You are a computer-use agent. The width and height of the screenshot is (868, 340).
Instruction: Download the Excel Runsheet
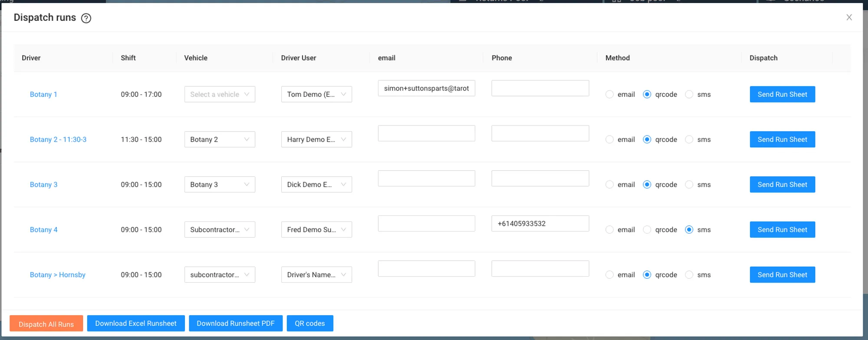click(136, 323)
